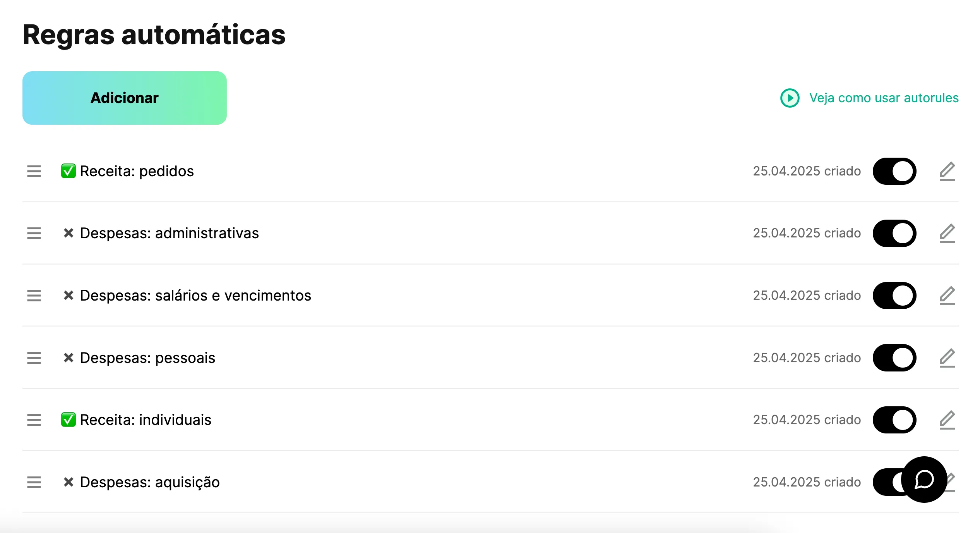Edit the "Despesas: salários e vencimentos" rule
Viewport: 980px width, 533px height.
tap(947, 296)
